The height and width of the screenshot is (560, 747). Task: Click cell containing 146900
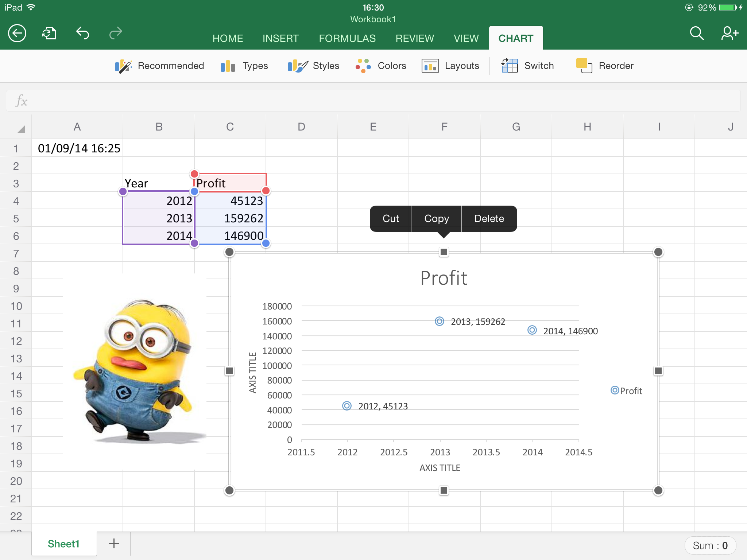(230, 236)
